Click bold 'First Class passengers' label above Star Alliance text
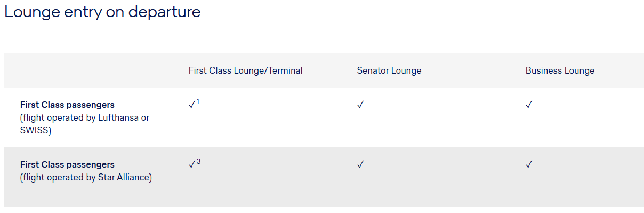 (x=67, y=164)
